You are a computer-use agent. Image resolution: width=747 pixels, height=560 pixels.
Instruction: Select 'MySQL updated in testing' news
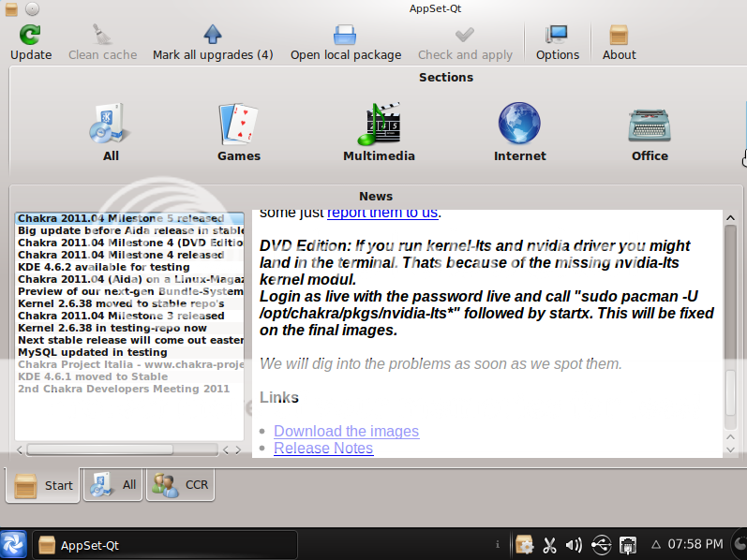coord(129,352)
